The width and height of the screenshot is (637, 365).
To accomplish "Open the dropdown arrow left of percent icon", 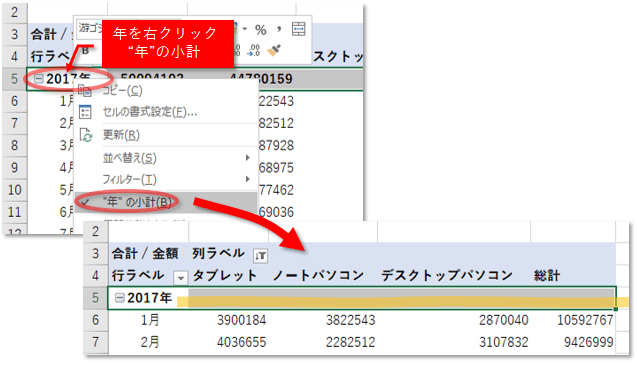I will pos(245,29).
